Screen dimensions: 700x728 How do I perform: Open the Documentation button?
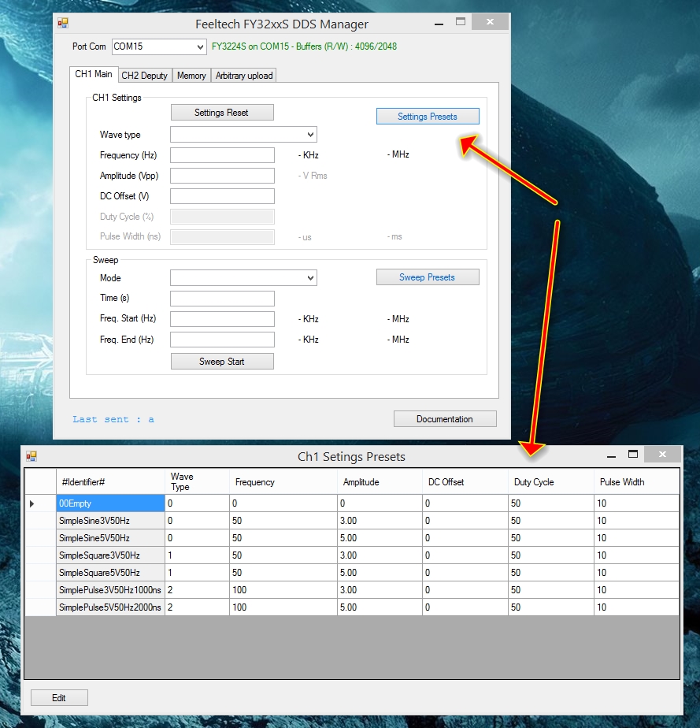point(445,419)
